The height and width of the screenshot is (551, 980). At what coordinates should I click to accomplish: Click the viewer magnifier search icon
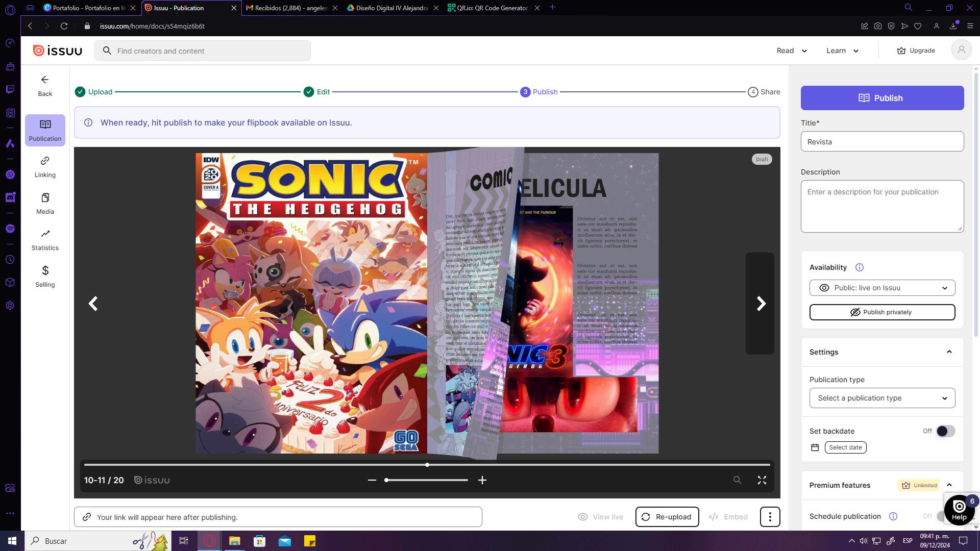pos(737,480)
